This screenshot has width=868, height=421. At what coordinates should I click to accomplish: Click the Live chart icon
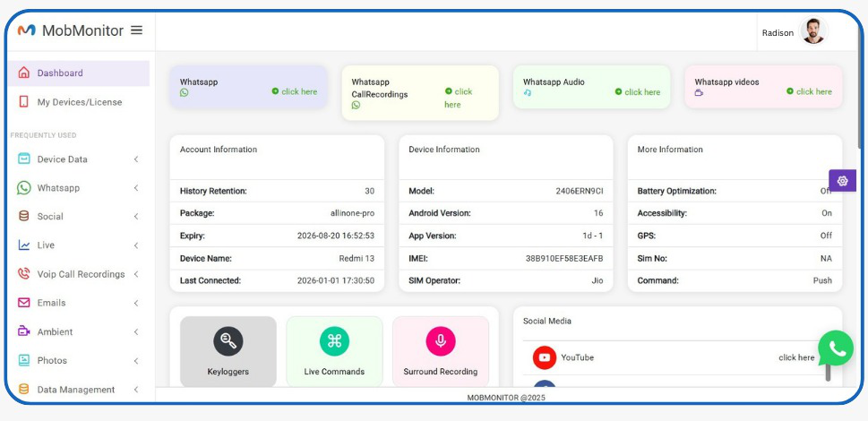click(24, 245)
